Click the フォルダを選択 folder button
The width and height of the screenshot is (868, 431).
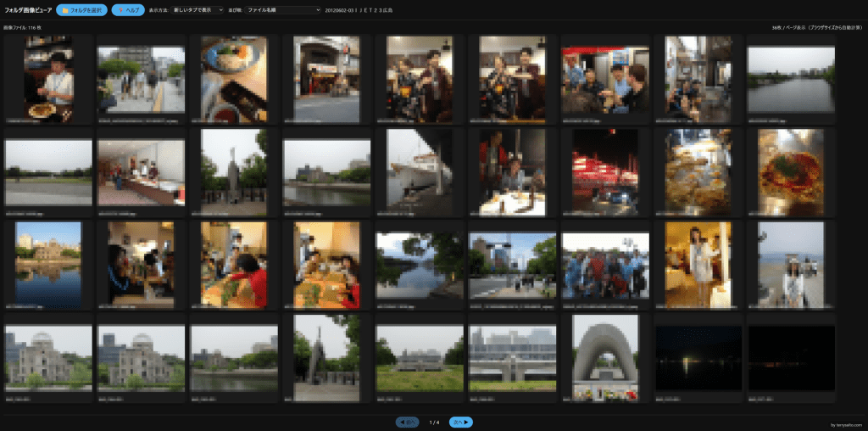81,10
